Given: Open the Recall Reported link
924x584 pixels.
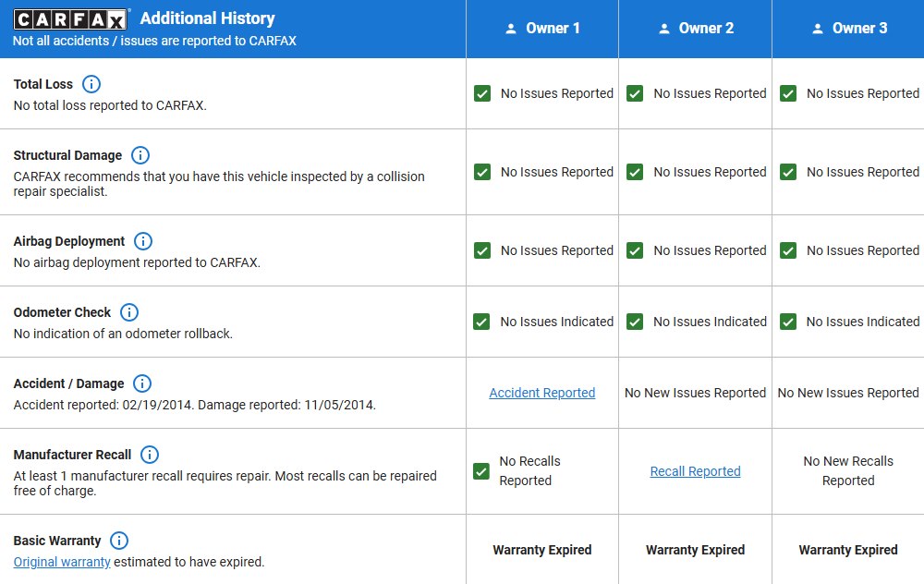Looking at the screenshot, I should (696, 471).
